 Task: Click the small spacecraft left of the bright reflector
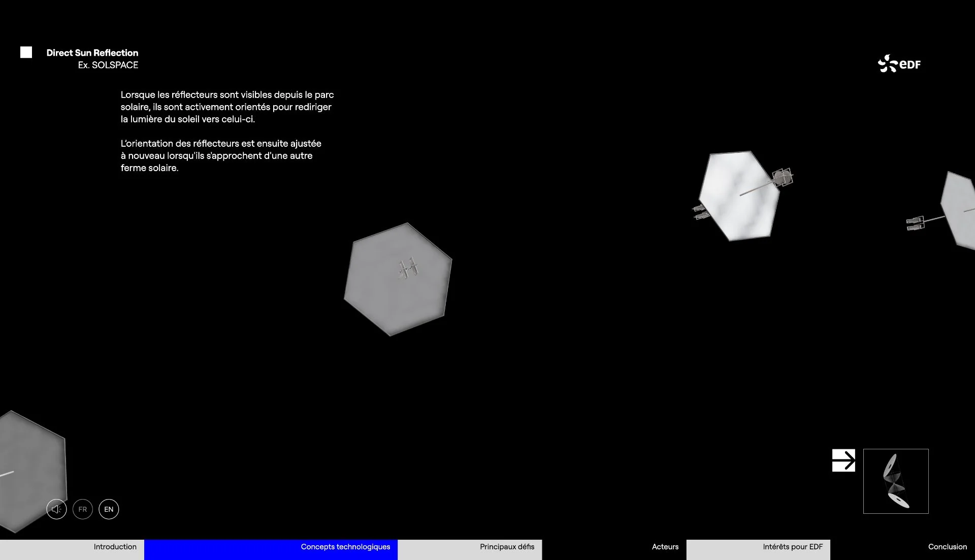click(701, 212)
